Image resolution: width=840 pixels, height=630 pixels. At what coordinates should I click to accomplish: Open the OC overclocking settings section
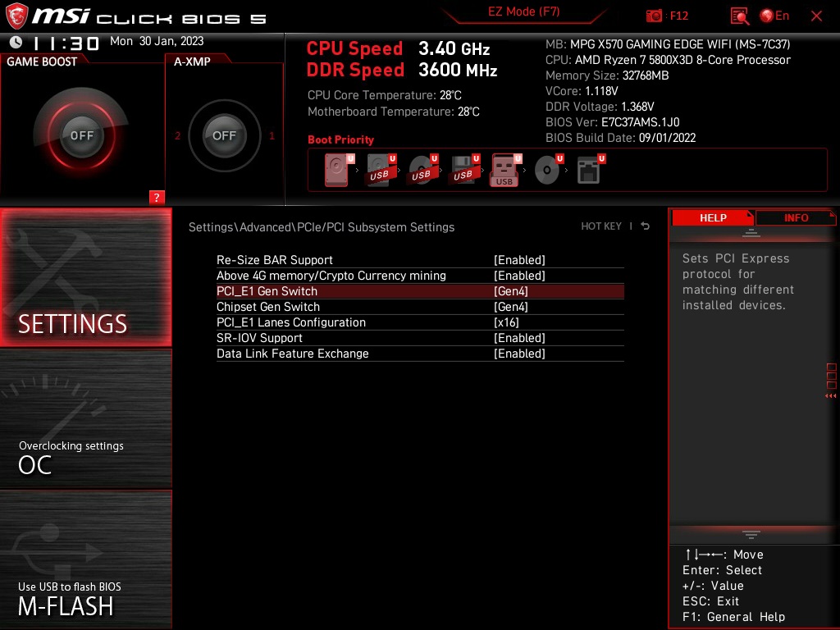click(85, 419)
